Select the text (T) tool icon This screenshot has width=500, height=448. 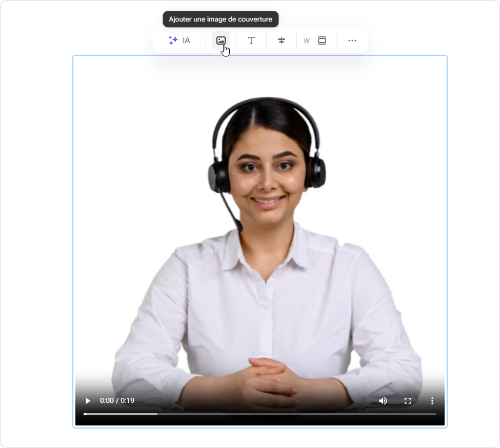pos(251,40)
